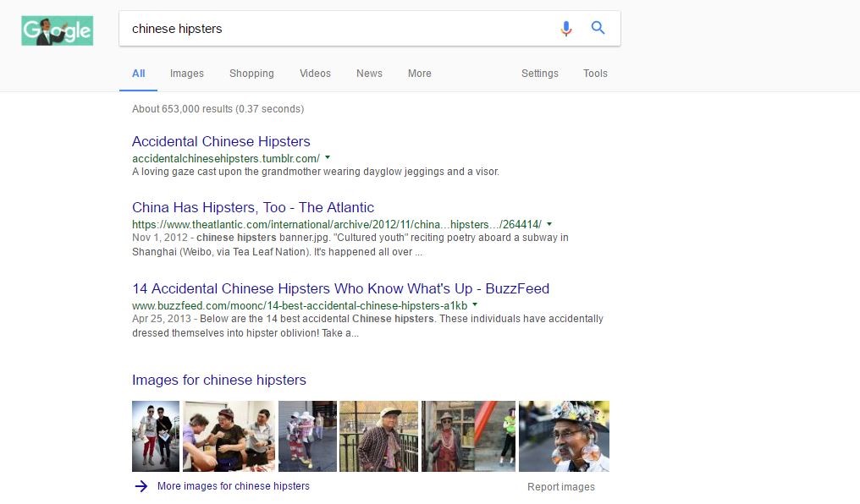Expand dropdown arrow beside buzzfeed.com URL

point(475,304)
